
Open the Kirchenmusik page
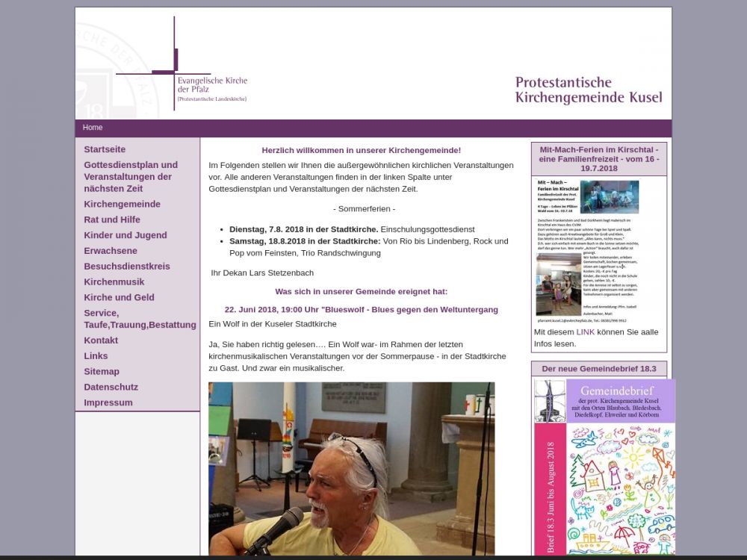(114, 281)
